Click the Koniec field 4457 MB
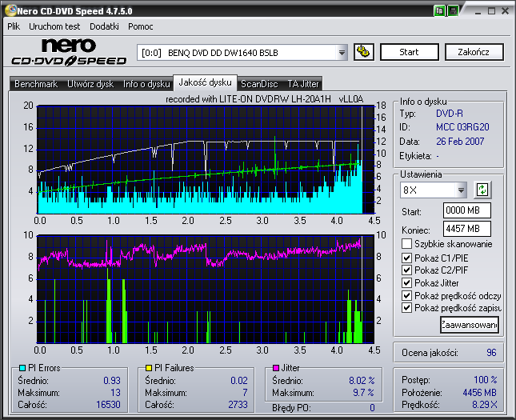The image size is (516, 420). point(467,229)
